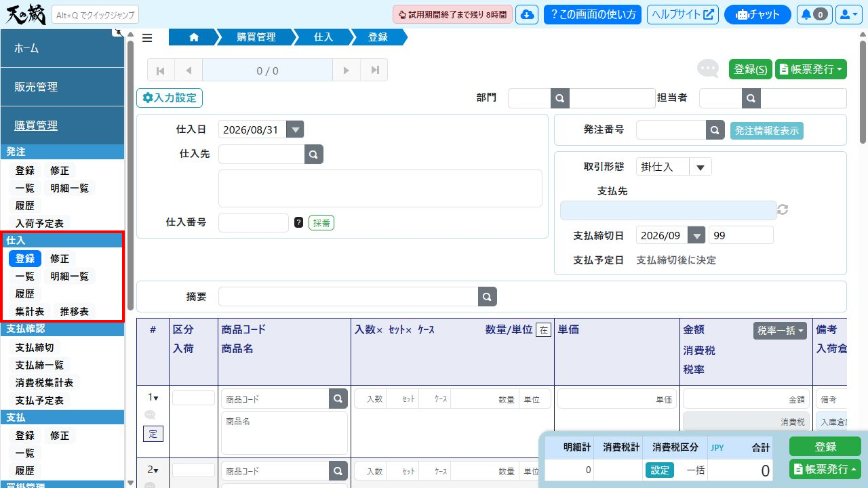The width and height of the screenshot is (868, 488).
Task: Open ホーム in the sidebar
Action: (x=62, y=48)
